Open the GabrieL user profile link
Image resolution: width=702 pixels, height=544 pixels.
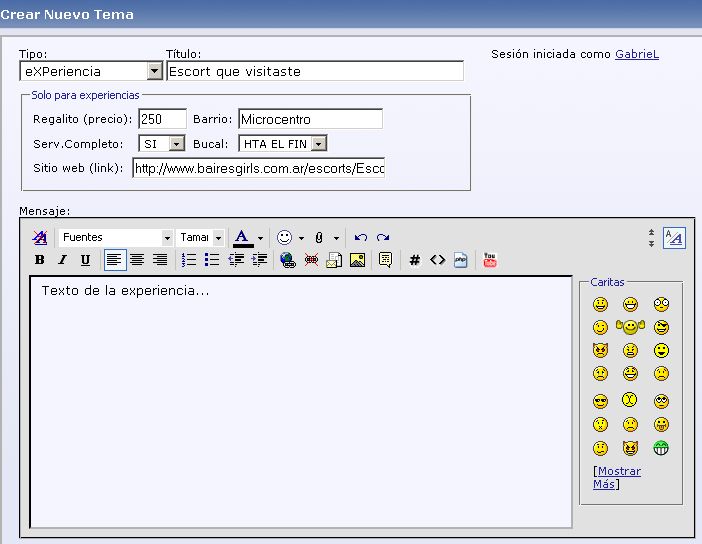pos(637,54)
